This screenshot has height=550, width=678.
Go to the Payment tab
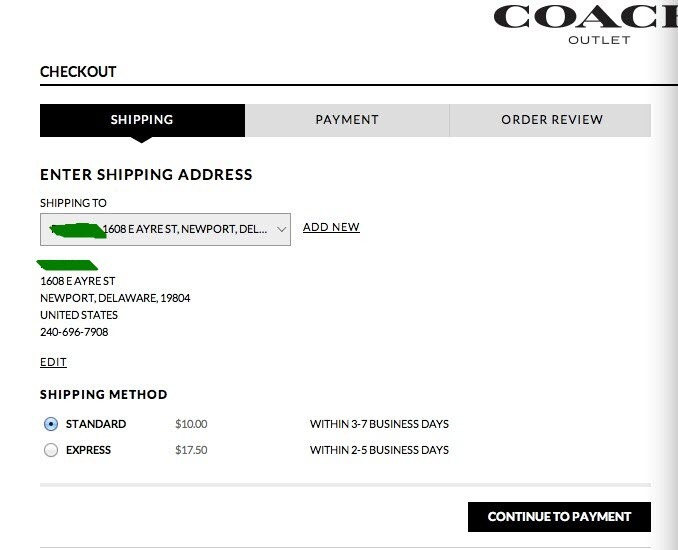347,120
